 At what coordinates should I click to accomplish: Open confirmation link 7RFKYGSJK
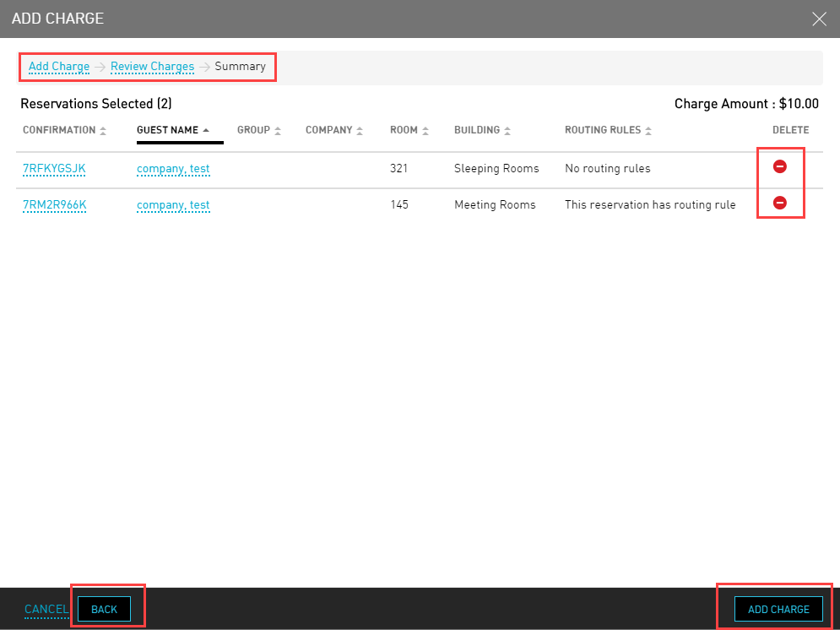(54, 169)
